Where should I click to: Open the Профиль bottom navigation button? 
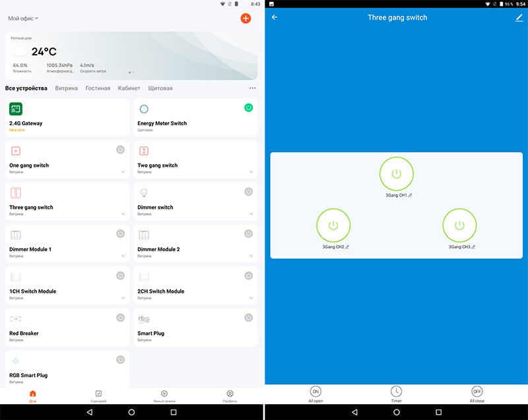(230, 395)
